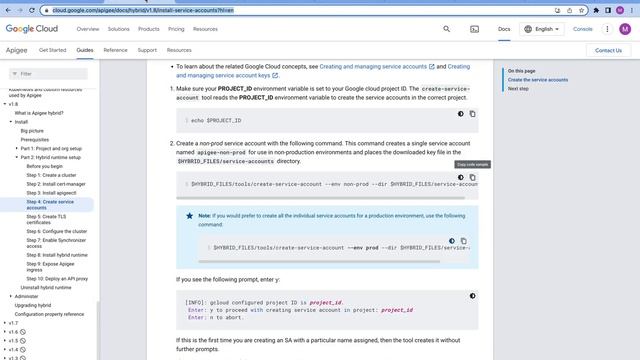Toggle dark theme on gcloud prompt output block
This screenshot has height=360, width=640.
472,296
